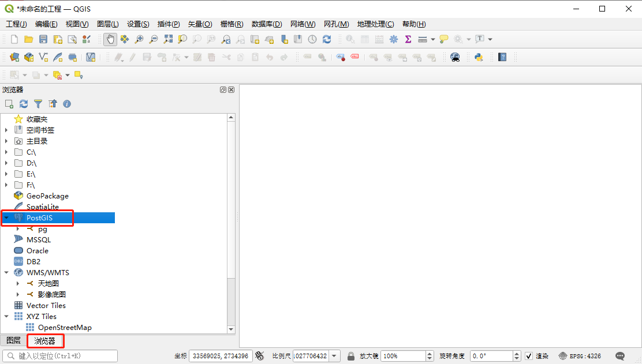Open an existing project via folder icon
Viewport: 642px width, 364px height.
point(29,39)
